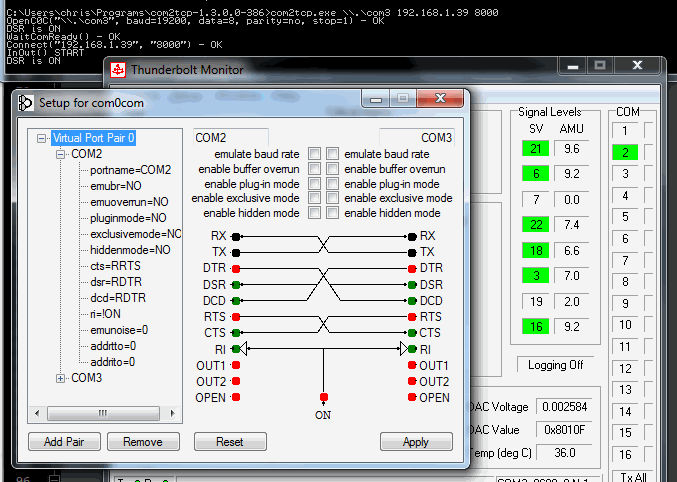The height and width of the screenshot is (482, 677).
Task: Minimize the Thunderbolt Monitor window
Action: tap(573, 66)
